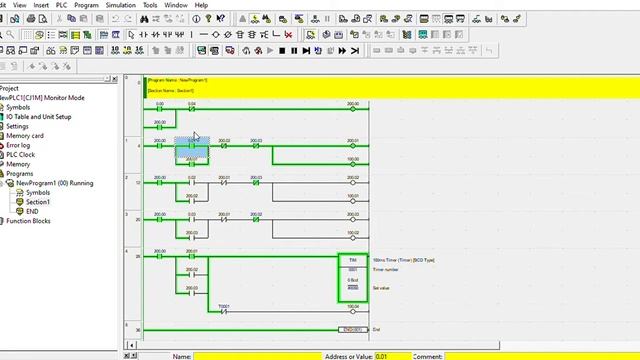Screen dimensions: 640x360
Task: Select Error log in project tree
Action: (x=18, y=145)
